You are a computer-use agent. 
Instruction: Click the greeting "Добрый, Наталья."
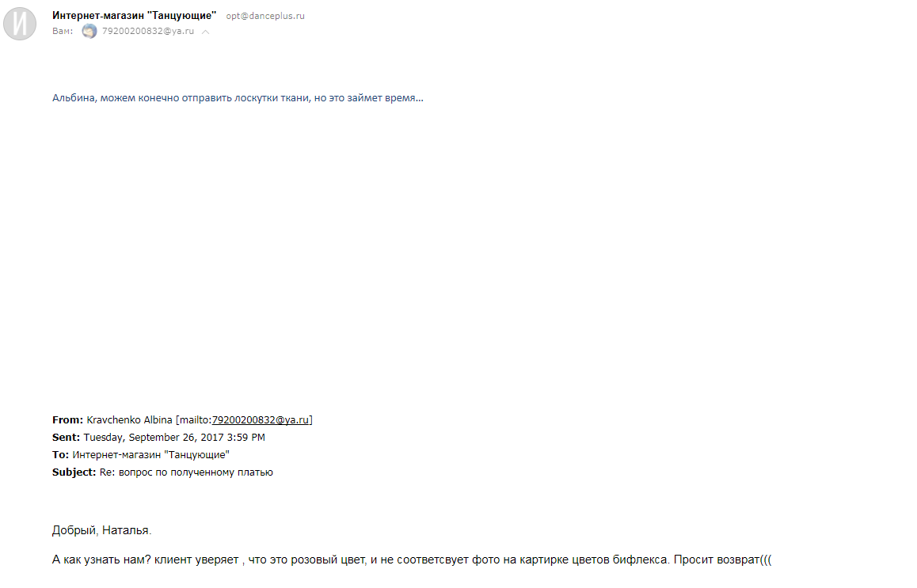(101, 530)
